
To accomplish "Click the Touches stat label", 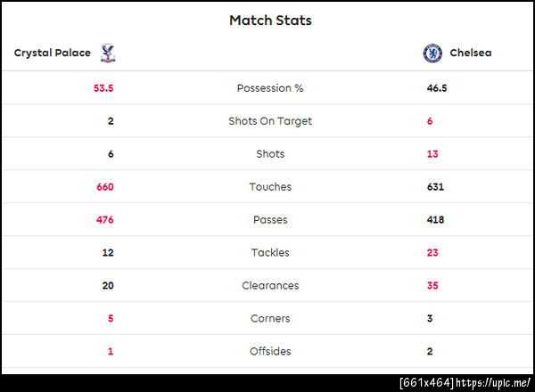I will [x=270, y=187].
